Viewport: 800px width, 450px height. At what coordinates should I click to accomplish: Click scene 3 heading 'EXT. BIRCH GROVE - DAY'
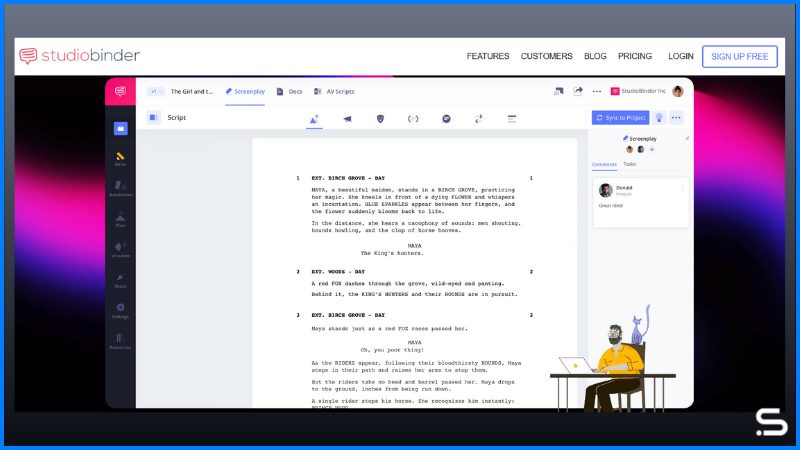pyautogui.click(x=348, y=315)
